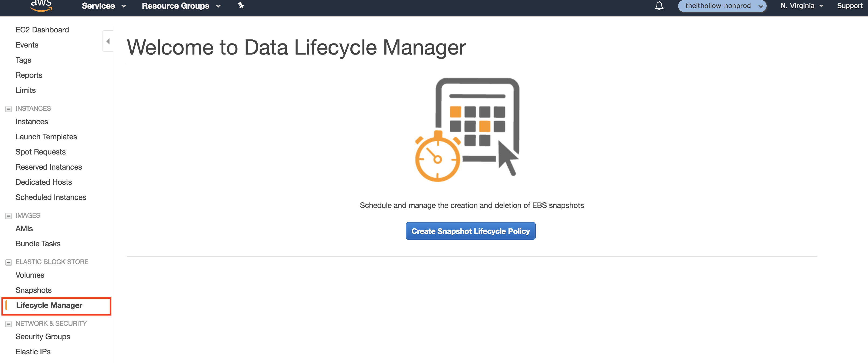Collapse the IMAGES section
The image size is (868, 363).
pos(9,216)
